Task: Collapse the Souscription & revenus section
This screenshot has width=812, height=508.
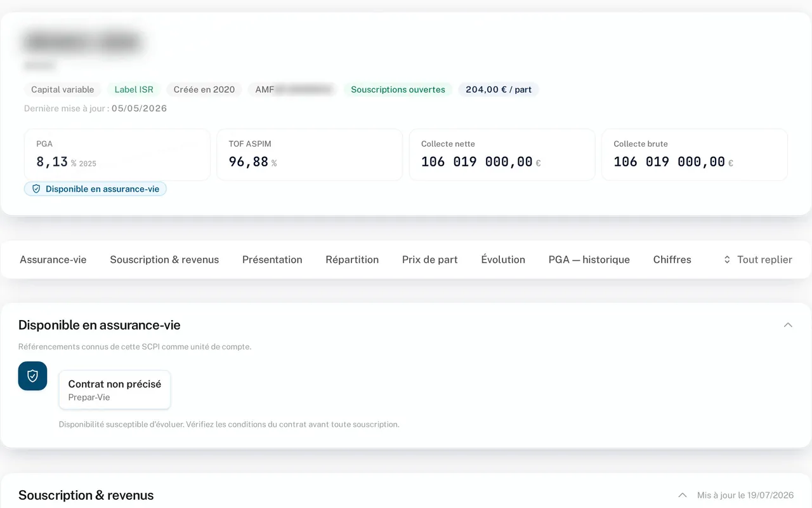Action: click(683, 495)
